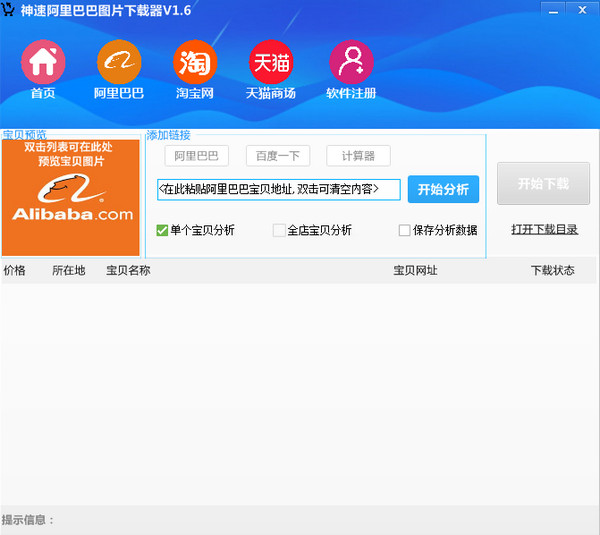The image size is (600, 535).
Task: Open the 天猫商场 red icon
Action: pyautogui.click(x=271, y=62)
